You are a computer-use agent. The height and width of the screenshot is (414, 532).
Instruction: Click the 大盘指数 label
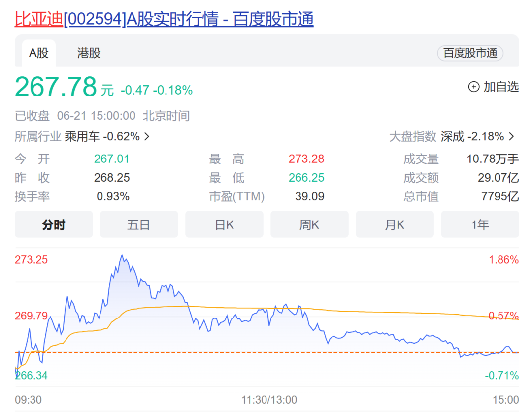coord(413,137)
